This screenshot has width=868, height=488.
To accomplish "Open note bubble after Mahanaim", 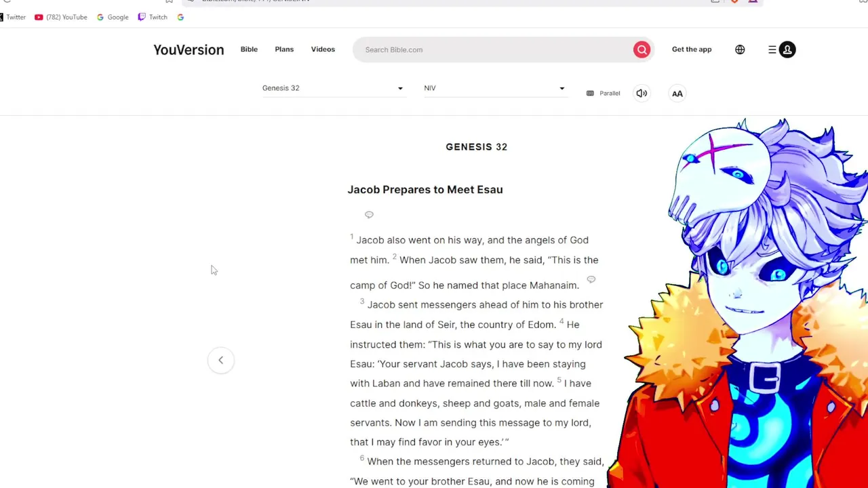I will point(591,279).
